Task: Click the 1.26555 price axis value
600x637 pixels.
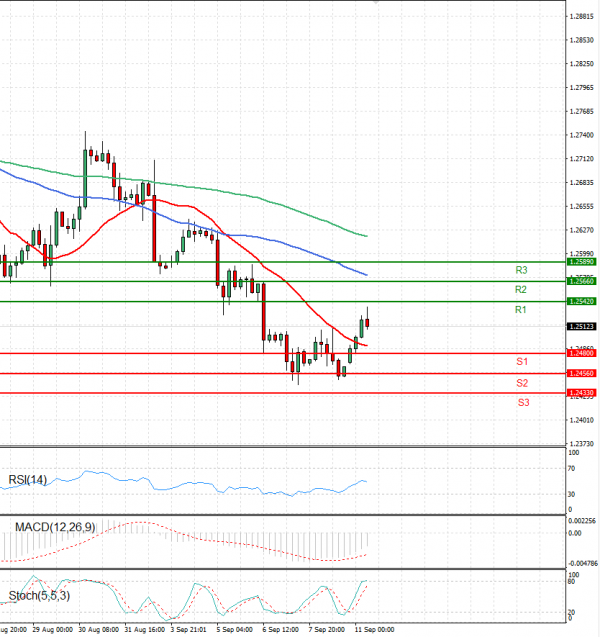Action: click(582, 207)
